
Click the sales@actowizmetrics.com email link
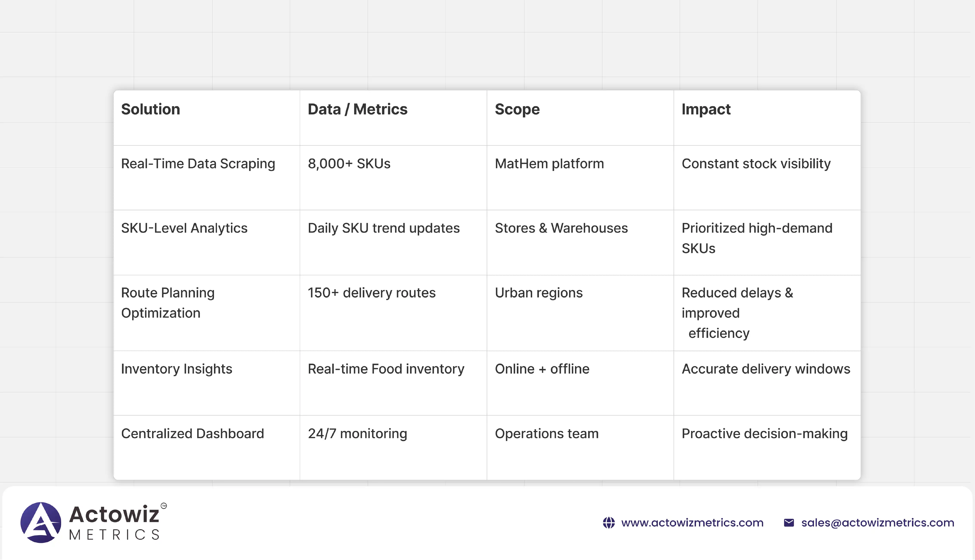[x=877, y=523]
